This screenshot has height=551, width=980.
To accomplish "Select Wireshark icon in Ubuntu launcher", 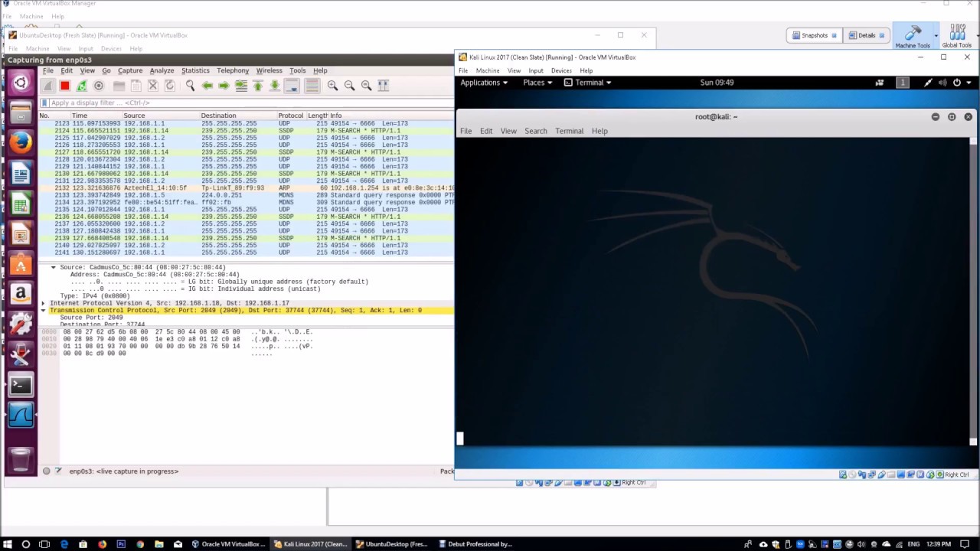I will click(21, 415).
